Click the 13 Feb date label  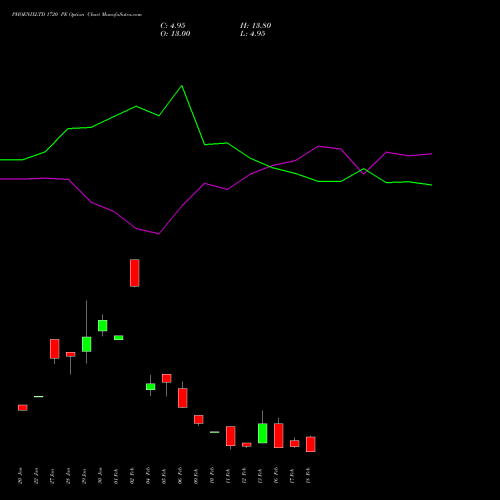[261, 476]
